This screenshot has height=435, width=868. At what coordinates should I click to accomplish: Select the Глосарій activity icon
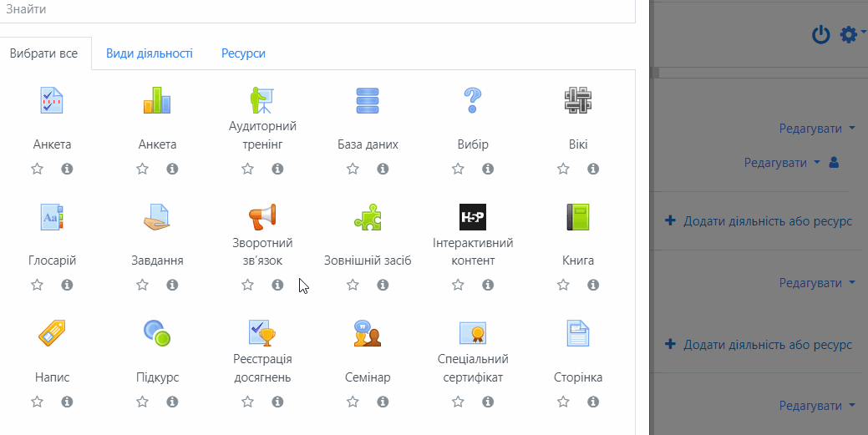pyautogui.click(x=52, y=217)
